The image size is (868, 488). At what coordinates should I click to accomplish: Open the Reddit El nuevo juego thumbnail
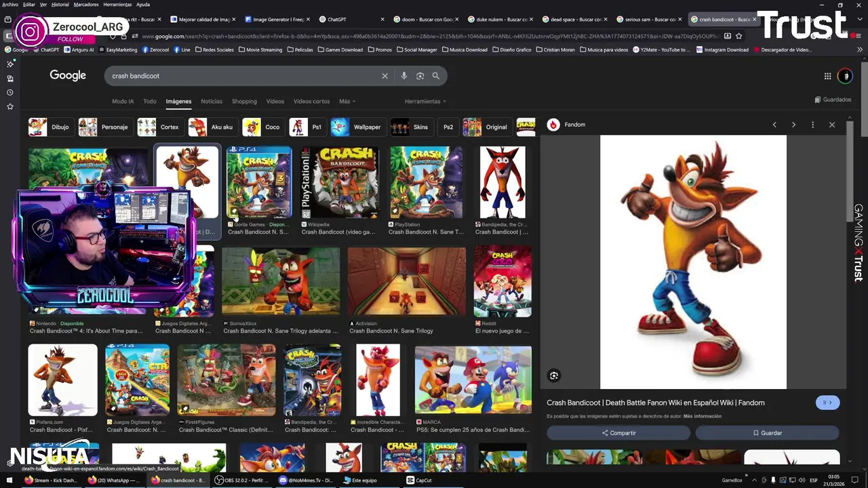[502, 281]
